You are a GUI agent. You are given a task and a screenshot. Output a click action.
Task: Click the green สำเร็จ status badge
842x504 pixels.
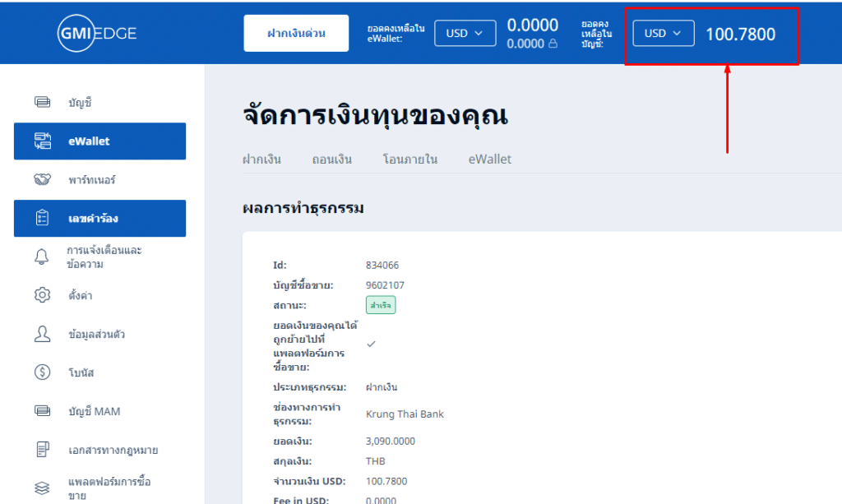click(381, 305)
